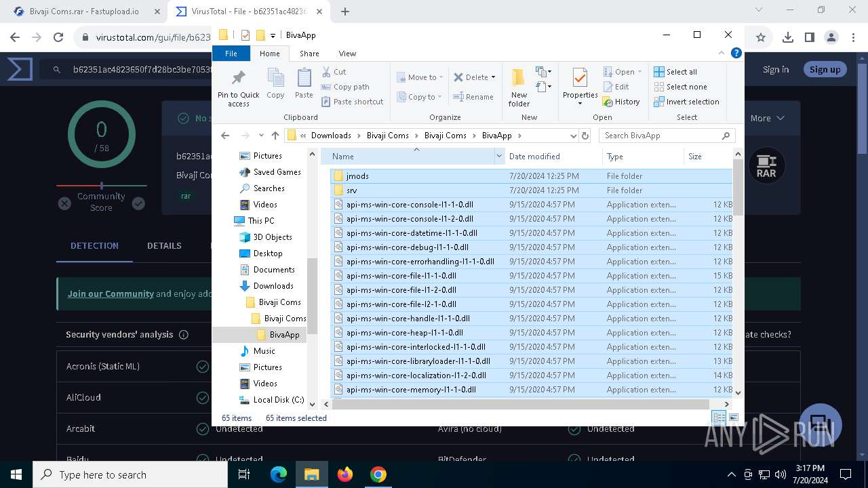Click Sign up on VirusTotal
Viewport: 868px width, 488px height.
(825, 69)
